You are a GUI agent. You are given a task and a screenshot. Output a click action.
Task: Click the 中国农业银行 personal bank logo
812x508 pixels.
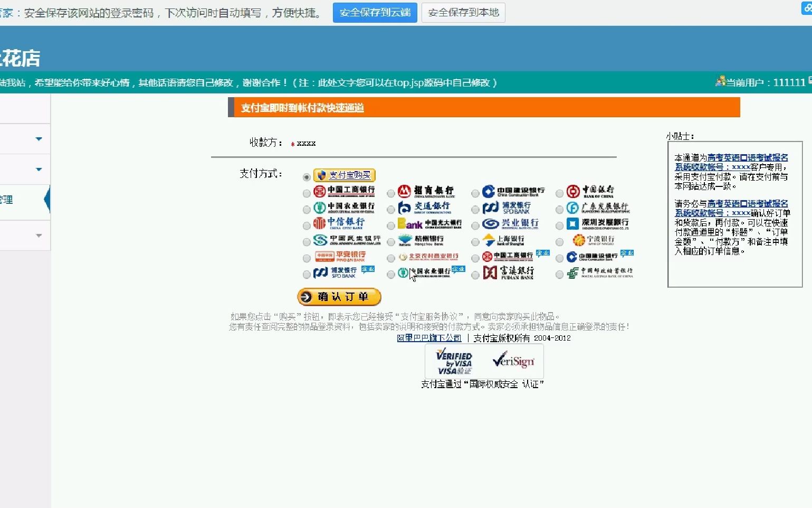[x=344, y=207]
